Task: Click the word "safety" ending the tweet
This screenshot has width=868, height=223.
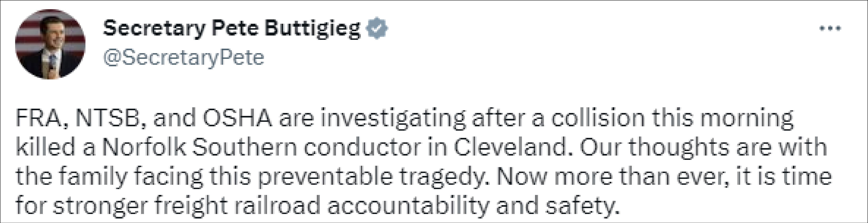Action: [582, 205]
